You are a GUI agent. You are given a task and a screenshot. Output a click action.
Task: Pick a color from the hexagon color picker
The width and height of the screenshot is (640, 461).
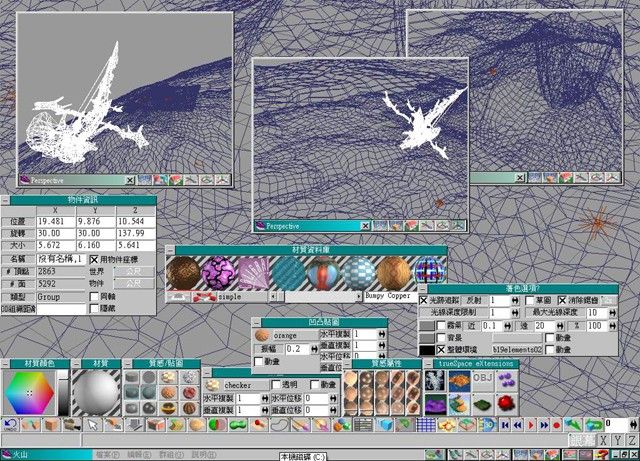coord(30,393)
